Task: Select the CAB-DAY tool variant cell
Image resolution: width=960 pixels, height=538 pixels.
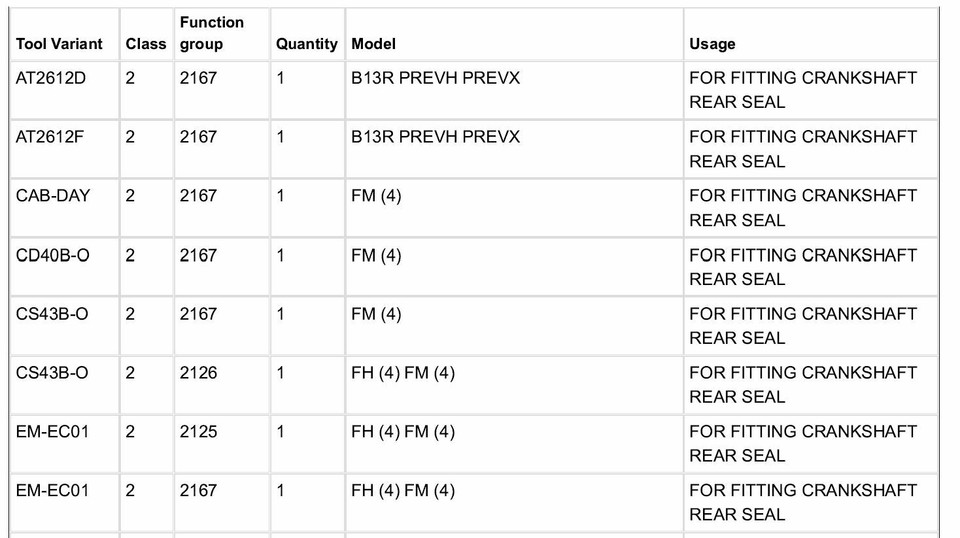Action: click(x=52, y=196)
